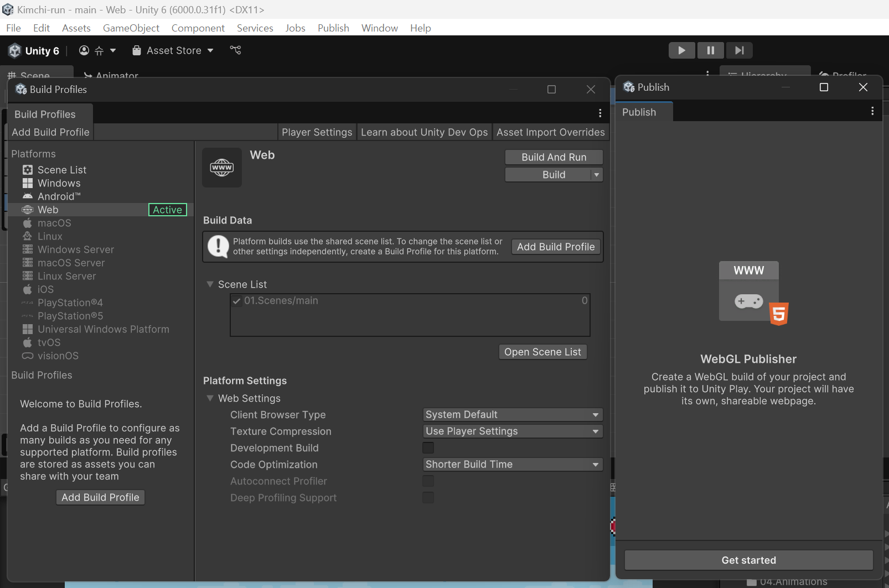Select the Android platform icon
This screenshot has height=588, width=889.
point(28,196)
